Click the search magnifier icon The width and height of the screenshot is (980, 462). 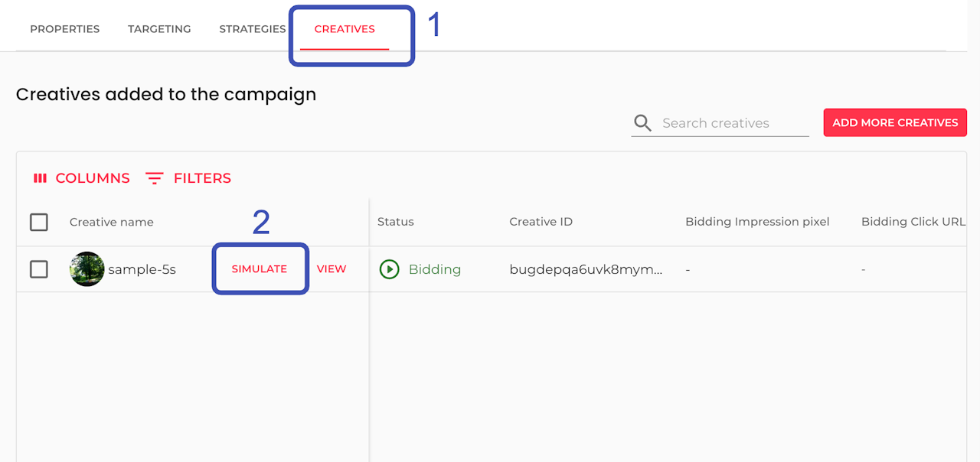pos(643,123)
